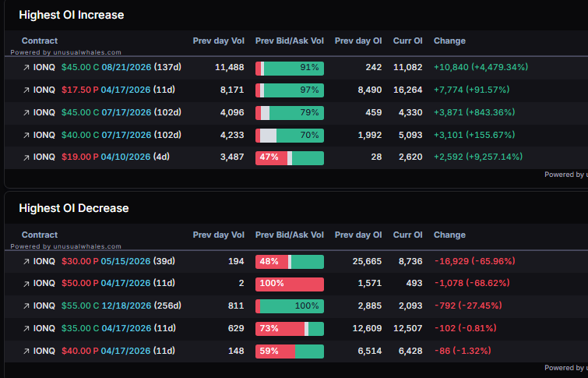Click the red 100% bid/ask bar for $50.00 P
The height and width of the screenshot is (378, 588).
pos(290,284)
